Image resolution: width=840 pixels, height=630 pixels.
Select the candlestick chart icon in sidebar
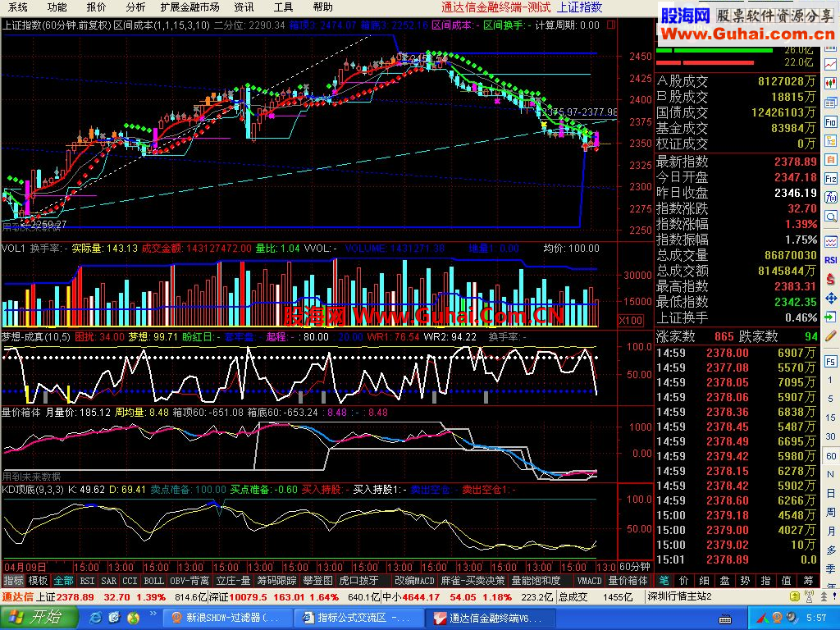pos(831,84)
